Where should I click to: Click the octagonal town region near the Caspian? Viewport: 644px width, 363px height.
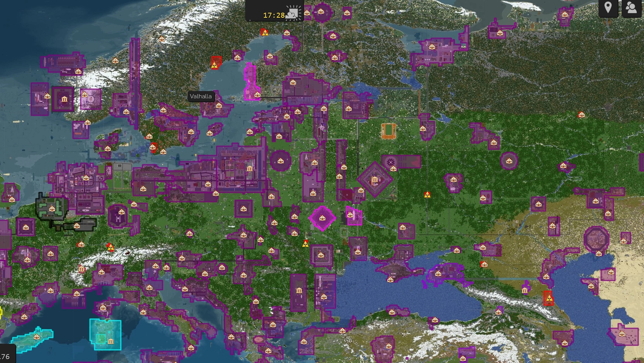[x=596, y=239]
